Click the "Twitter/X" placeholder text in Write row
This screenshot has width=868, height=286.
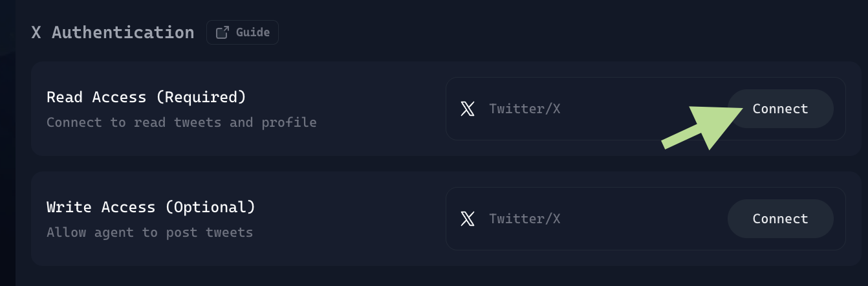click(525, 219)
